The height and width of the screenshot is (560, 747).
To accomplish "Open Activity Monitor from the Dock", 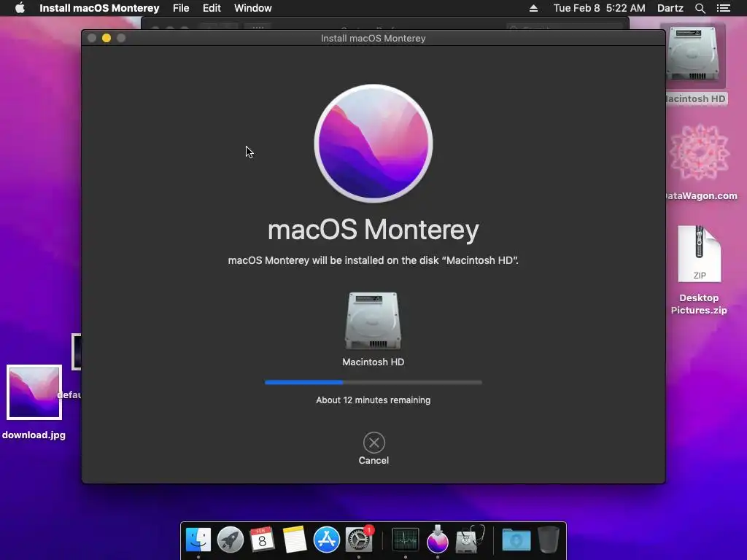I will (x=406, y=540).
